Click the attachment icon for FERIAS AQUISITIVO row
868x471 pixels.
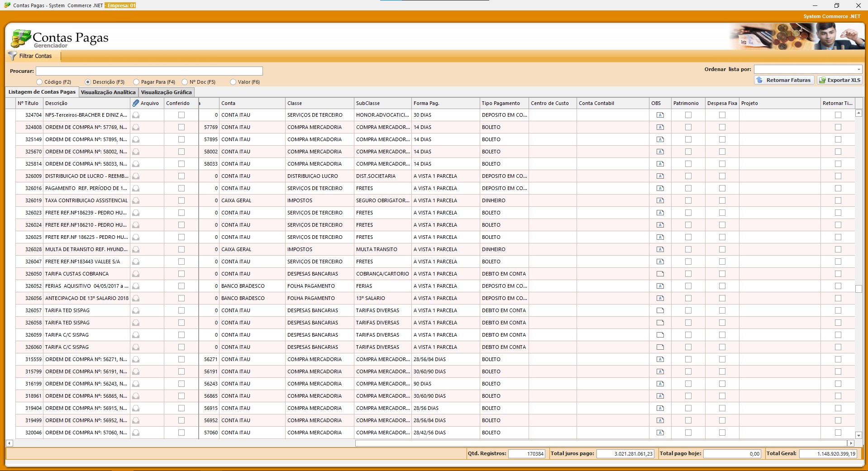(136, 286)
